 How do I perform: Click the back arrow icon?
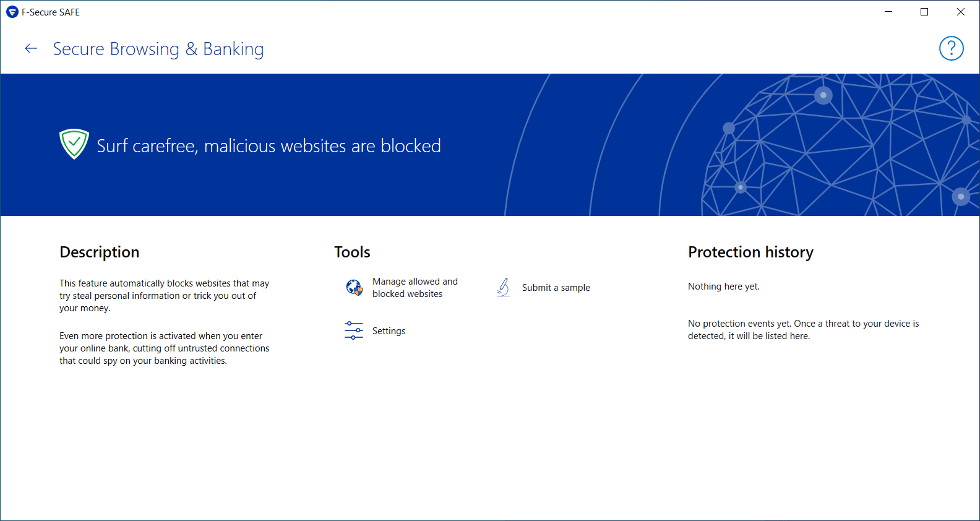pos(31,49)
